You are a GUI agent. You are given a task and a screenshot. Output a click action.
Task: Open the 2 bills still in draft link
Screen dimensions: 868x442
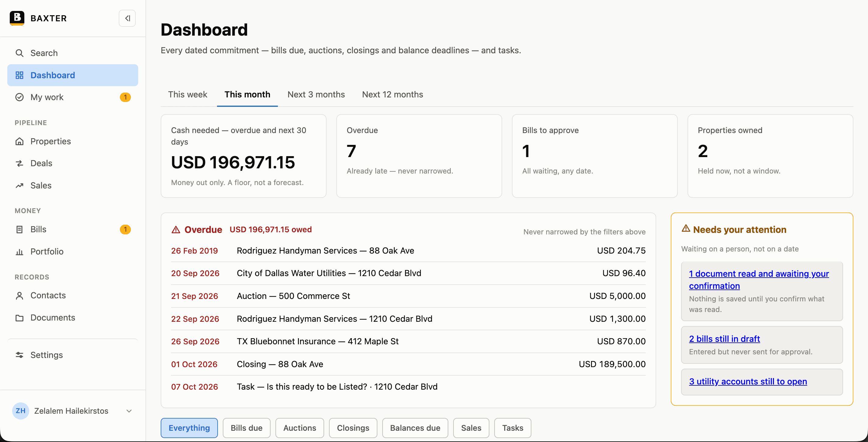click(724, 339)
